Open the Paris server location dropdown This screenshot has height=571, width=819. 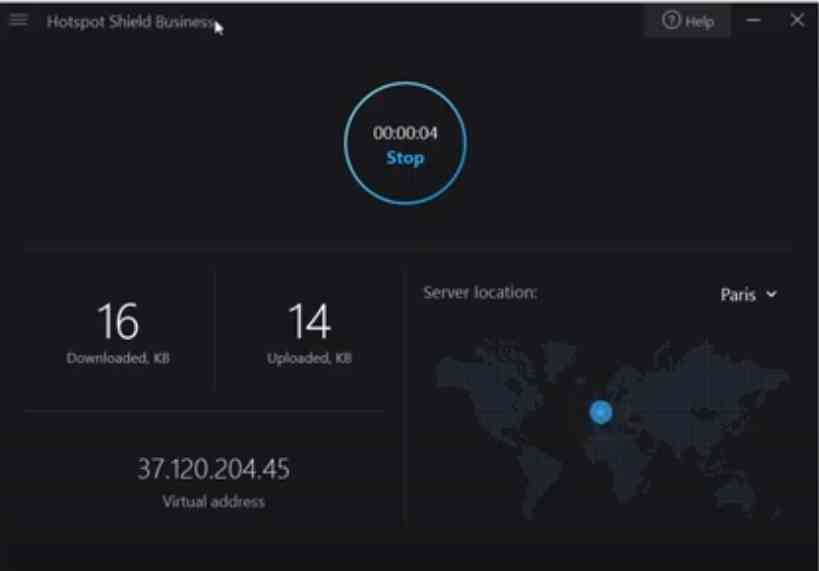pos(748,295)
